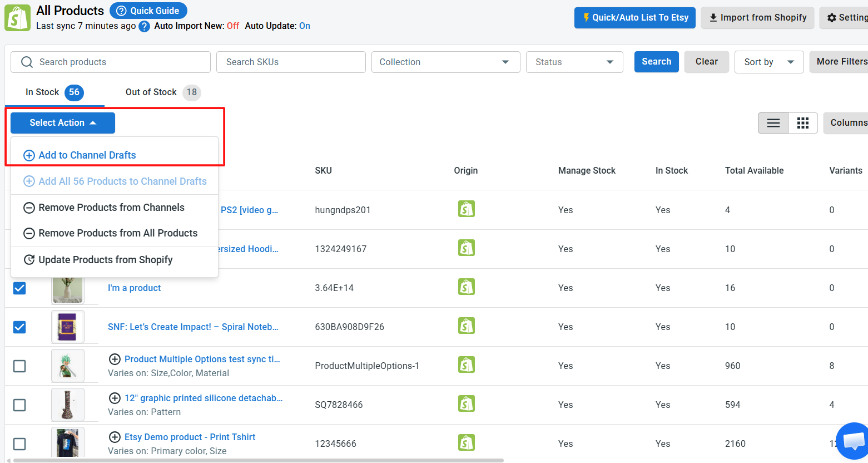
Task: Expand variants of Etsy Demo product
Action: (115, 437)
